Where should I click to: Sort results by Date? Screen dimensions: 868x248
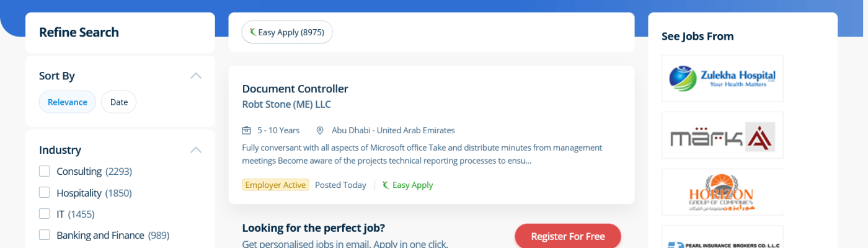click(118, 102)
